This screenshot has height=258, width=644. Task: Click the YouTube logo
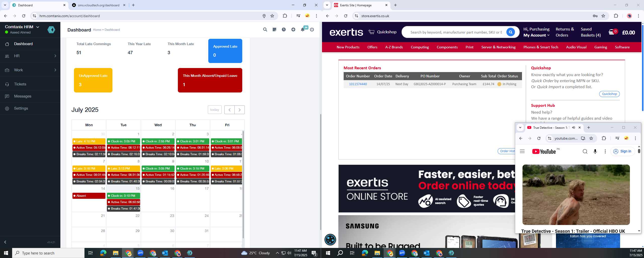(544, 151)
